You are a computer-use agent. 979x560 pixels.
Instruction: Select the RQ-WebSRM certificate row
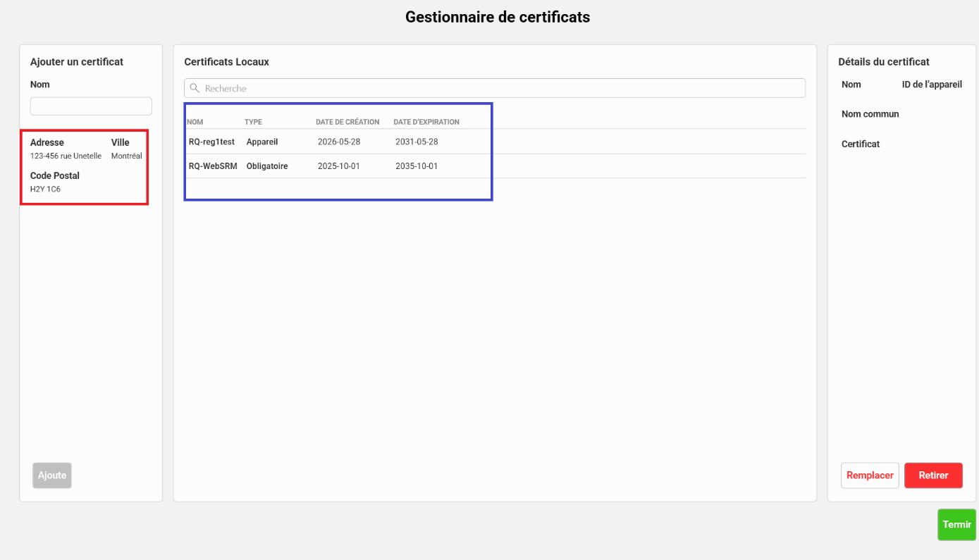click(495, 166)
